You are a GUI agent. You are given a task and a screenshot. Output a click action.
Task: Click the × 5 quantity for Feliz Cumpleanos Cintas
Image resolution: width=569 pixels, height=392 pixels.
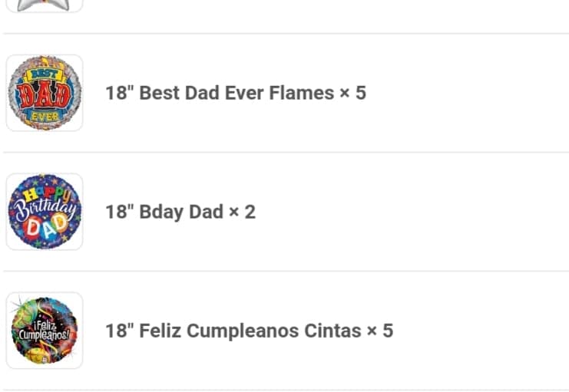[380, 331]
